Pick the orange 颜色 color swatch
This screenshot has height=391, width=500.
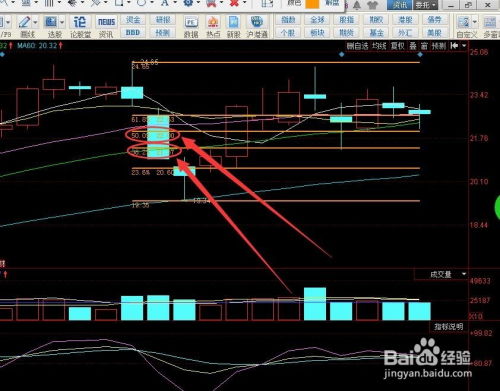312,4
